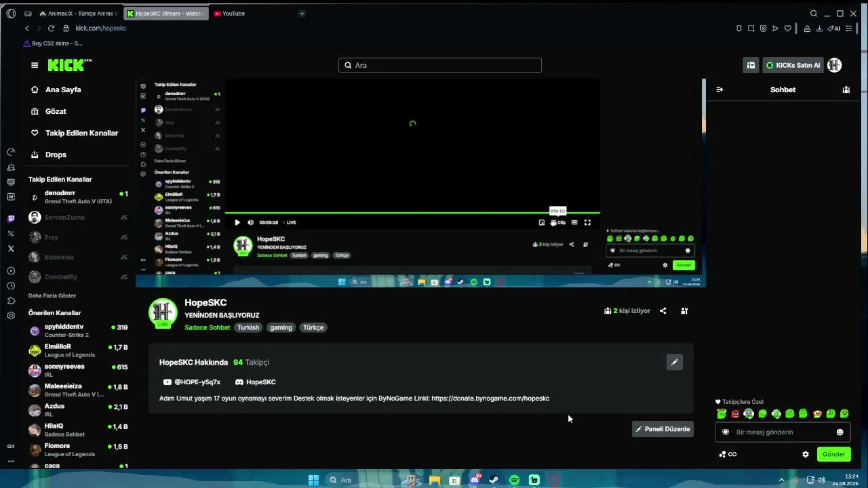Click the Gönder send button
The image size is (868, 488).
tap(834, 454)
